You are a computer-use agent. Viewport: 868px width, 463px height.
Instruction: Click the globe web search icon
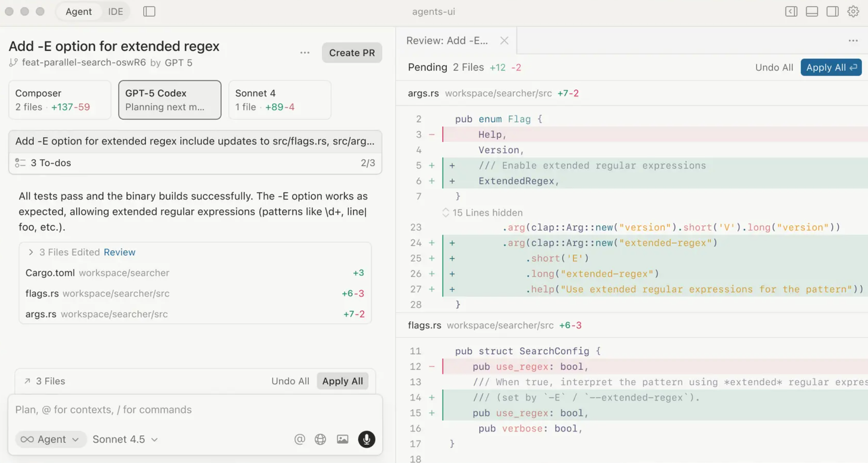[320, 439]
